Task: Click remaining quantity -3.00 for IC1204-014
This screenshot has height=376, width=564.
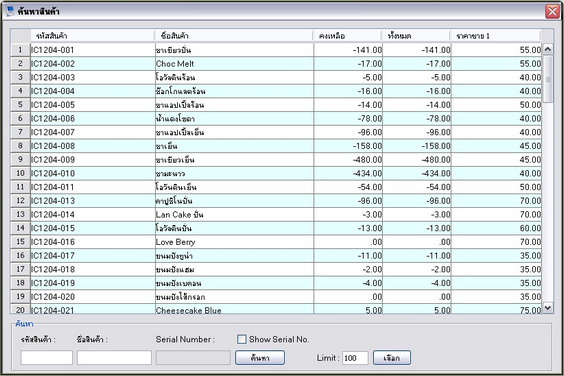Action: coord(372,214)
